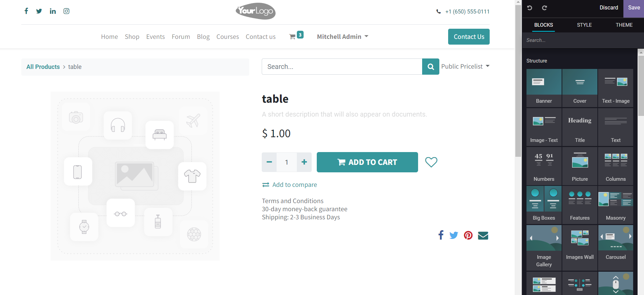The width and height of the screenshot is (644, 295).
Task: Click the redo icon in editor toolbar
Action: click(x=544, y=8)
